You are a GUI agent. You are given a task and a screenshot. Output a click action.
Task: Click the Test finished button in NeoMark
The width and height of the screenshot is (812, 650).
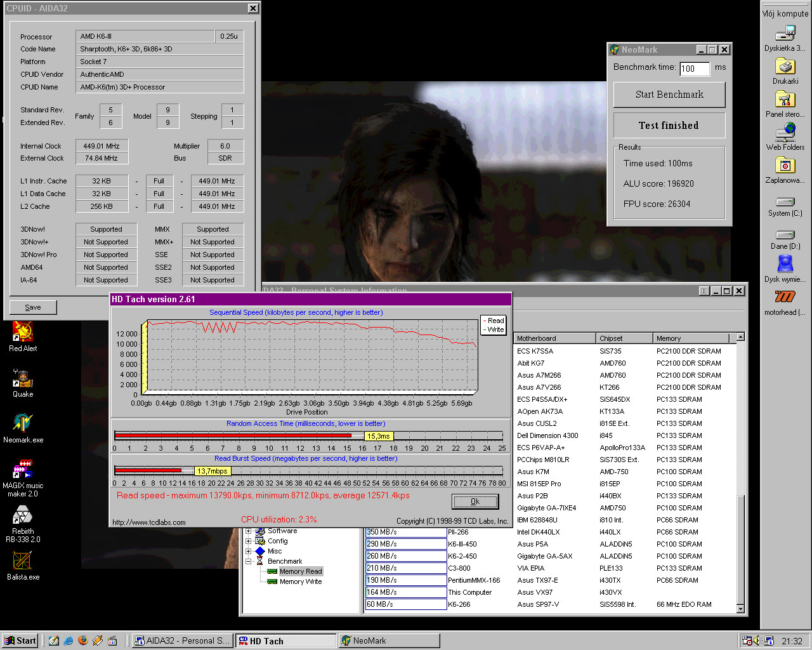click(669, 126)
